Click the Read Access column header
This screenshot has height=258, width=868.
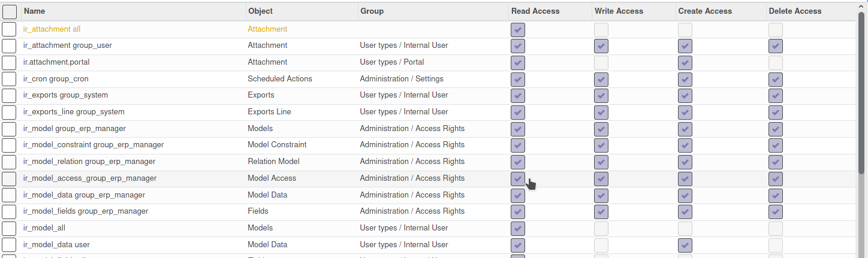pyautogui.click(x=535, y=11)
